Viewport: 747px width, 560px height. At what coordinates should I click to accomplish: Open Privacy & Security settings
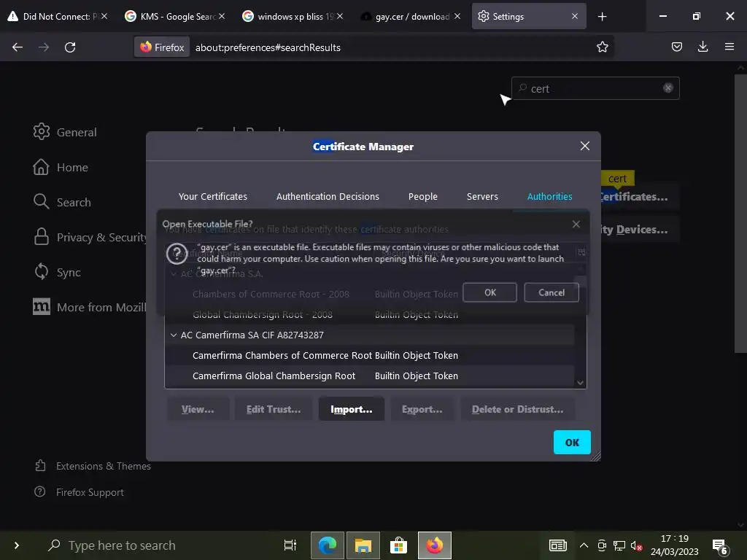tap(90, 237)
